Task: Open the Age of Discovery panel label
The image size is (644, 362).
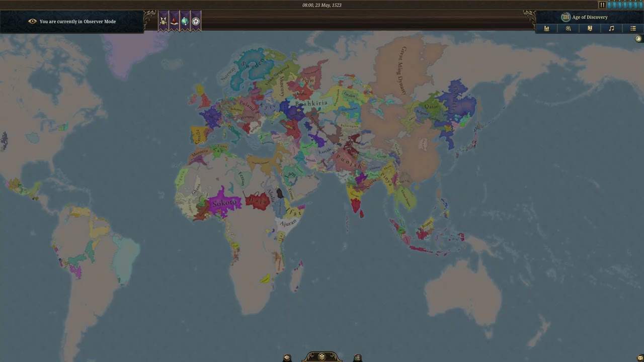Action: point(590,17)
